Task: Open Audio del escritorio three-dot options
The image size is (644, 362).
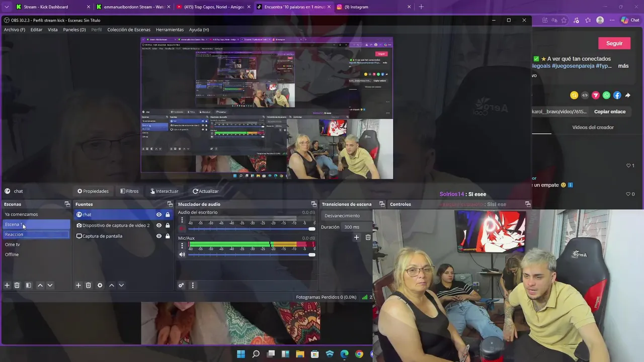Action: click(x=182, y=220)
